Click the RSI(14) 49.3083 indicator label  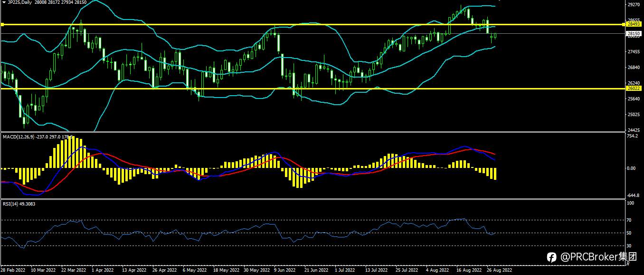[x=19, y=204]
